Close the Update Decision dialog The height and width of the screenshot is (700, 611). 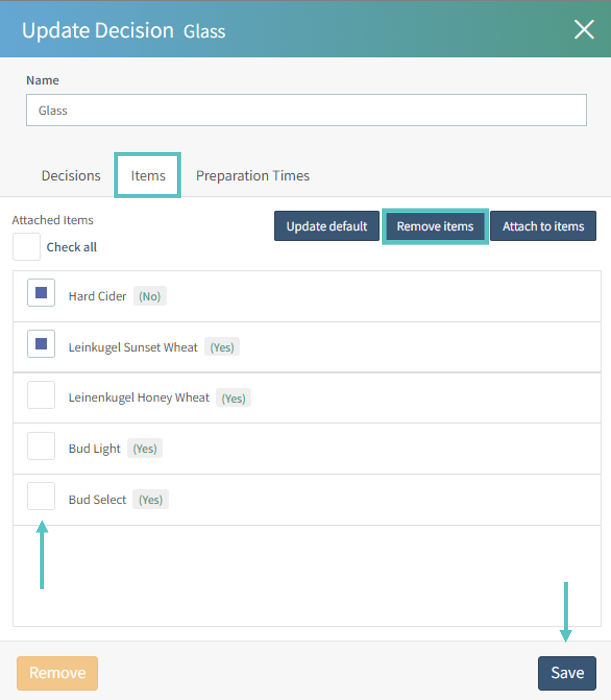pos(584,29)
